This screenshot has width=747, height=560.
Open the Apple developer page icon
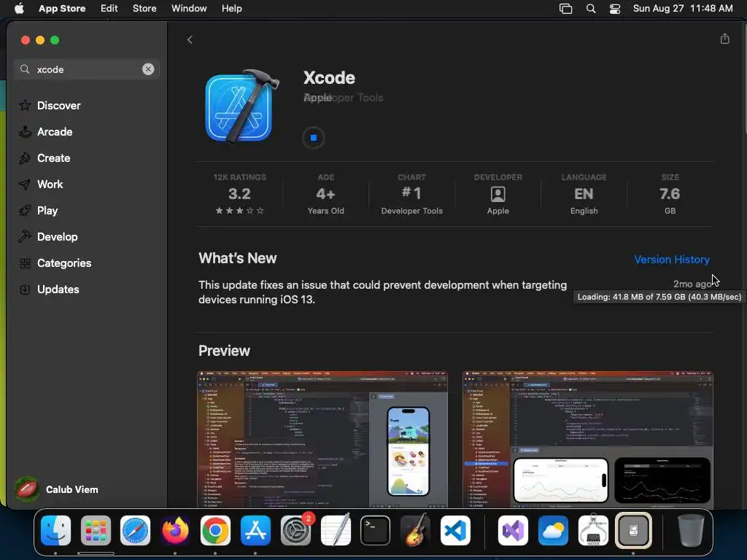(498, 194)
